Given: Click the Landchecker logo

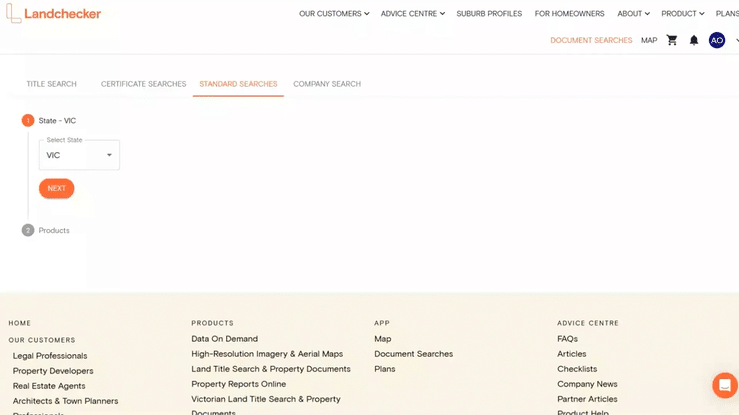Looking at the screenshot, I should pyautogui.click(x=53, y=13).
